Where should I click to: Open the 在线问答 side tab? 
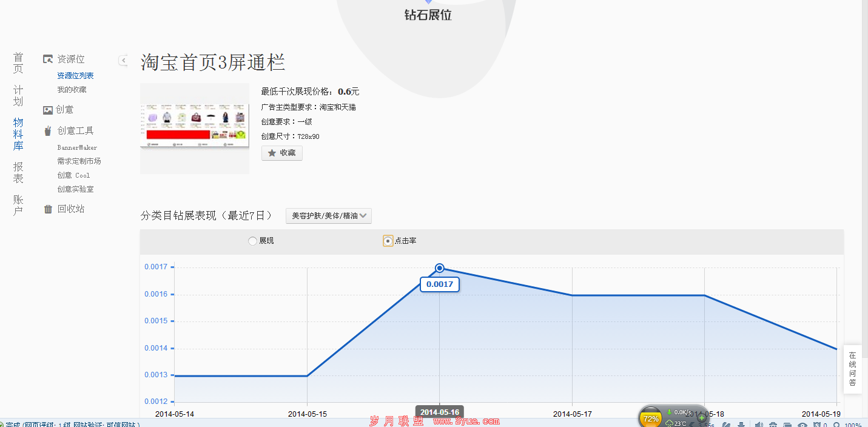pos(852,369)
